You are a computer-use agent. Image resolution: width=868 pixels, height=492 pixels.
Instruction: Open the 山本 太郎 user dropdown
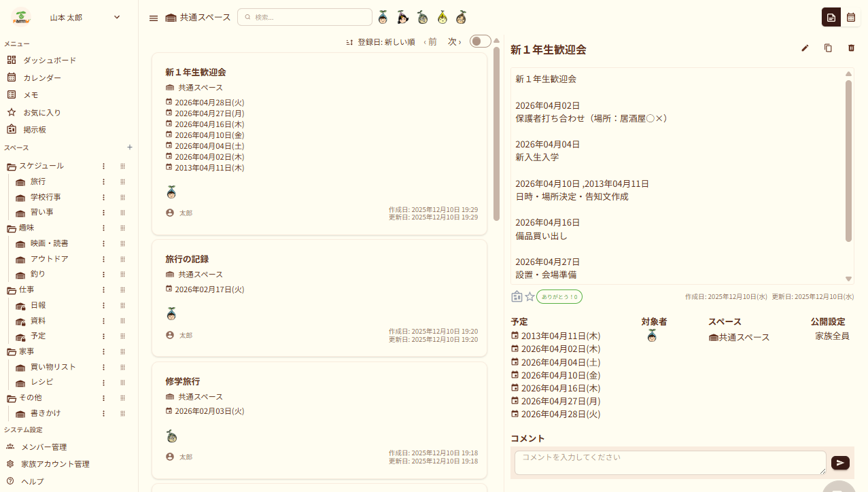pos(116,18)
